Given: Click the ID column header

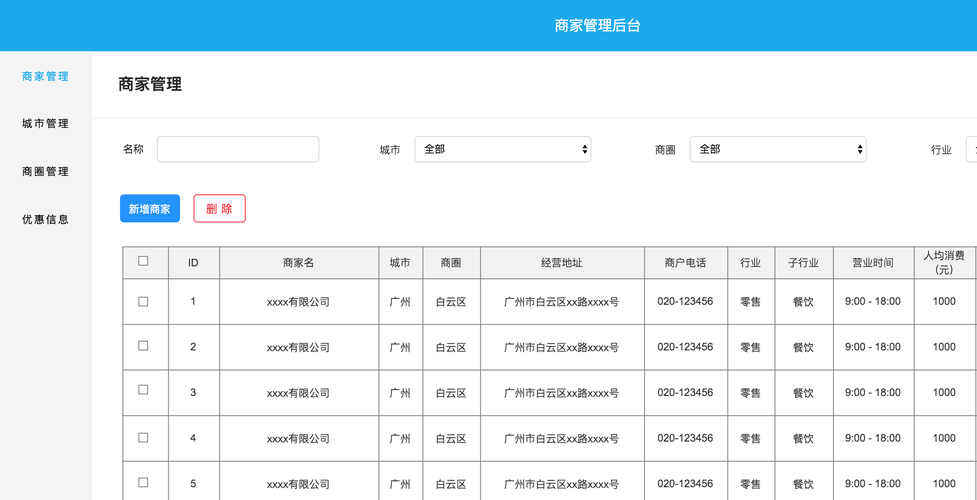Looking at the screenshot, I should click(193, 263).
